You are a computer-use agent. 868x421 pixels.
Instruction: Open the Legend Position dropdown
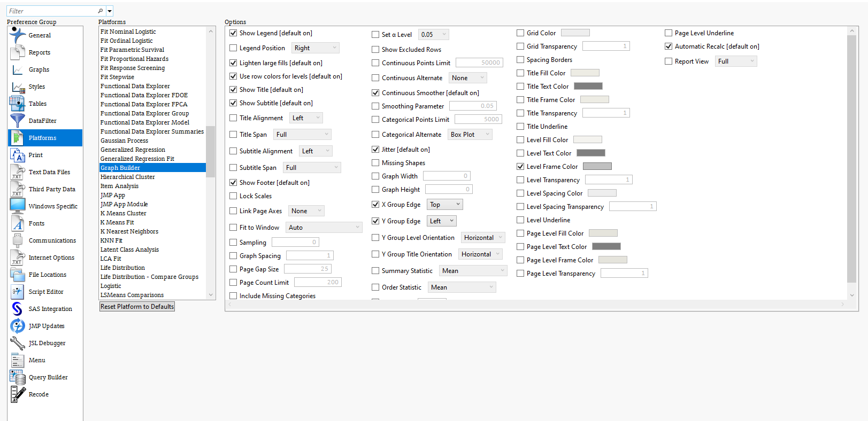click(316, 48)
